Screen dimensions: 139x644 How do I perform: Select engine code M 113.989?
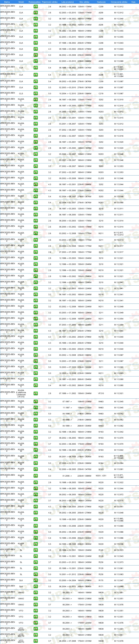[119, 586]
